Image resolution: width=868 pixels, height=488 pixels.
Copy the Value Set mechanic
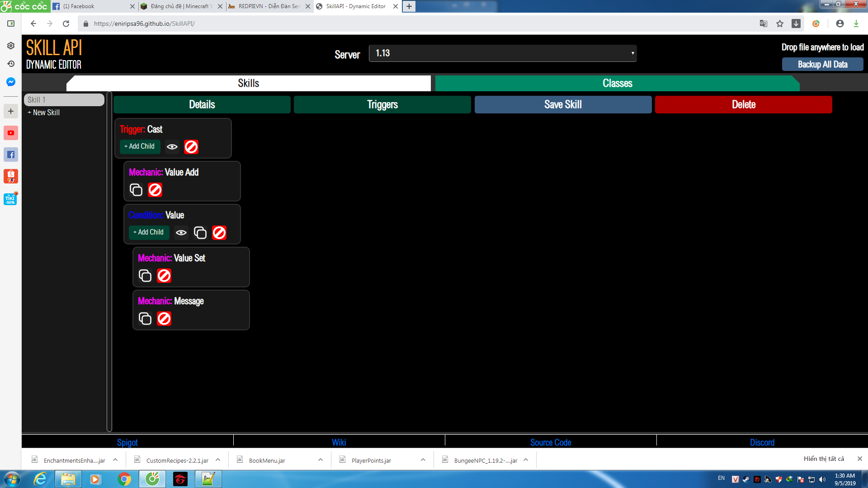pos(145,276)
